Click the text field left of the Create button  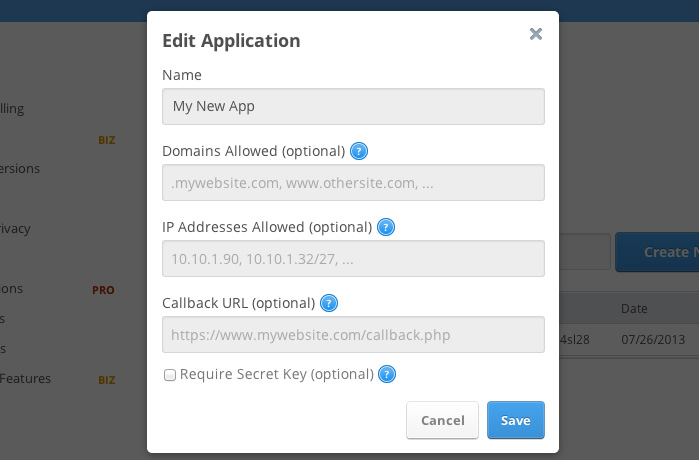tap(584, 252)
